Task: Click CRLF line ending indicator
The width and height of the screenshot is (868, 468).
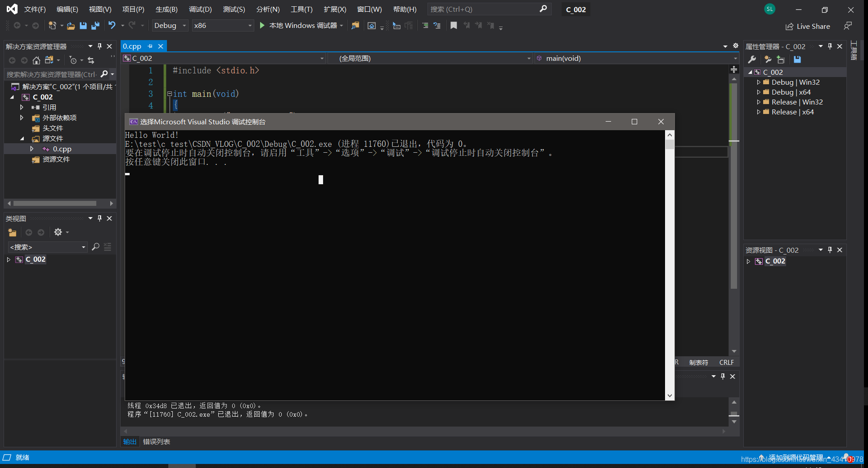Action: (x=726, y=363)
